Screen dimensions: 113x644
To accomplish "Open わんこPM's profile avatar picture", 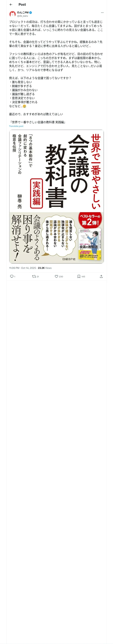I will pos(13,14).
